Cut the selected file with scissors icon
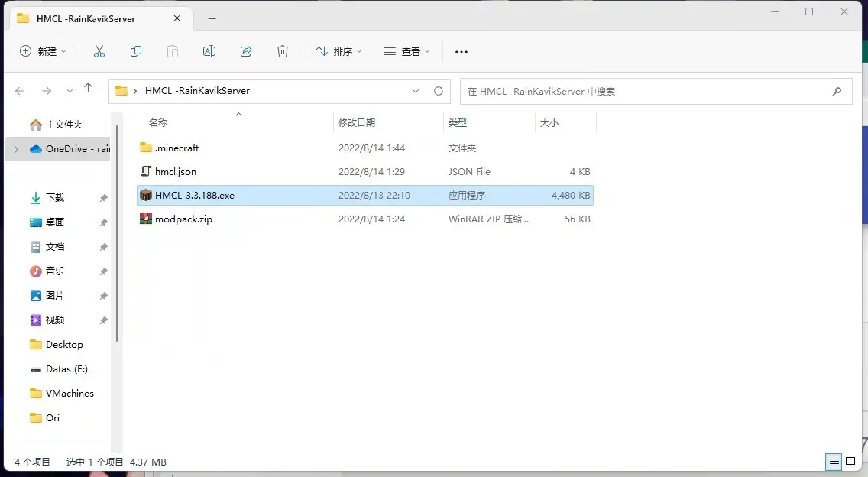Screen dimensions: 868x477 99,51
